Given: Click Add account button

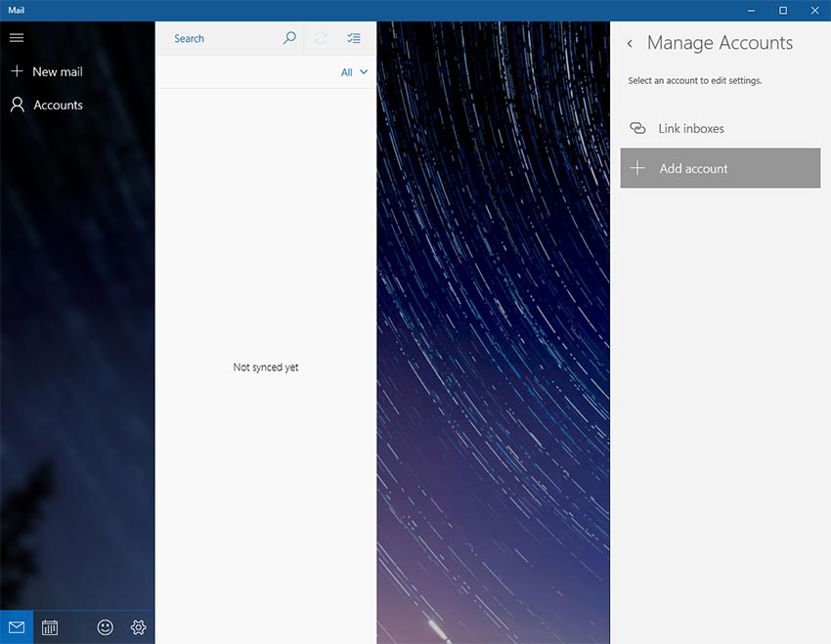Looking at the screenshot, I should 721,168.
